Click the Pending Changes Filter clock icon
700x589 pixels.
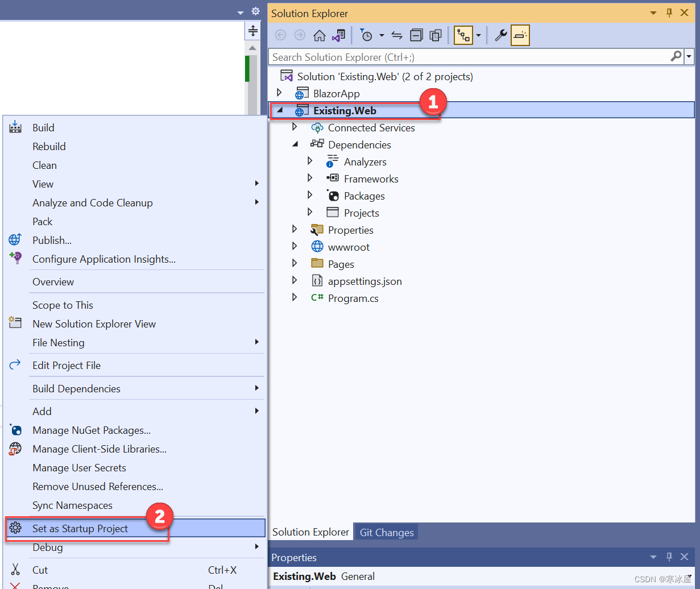367,35
